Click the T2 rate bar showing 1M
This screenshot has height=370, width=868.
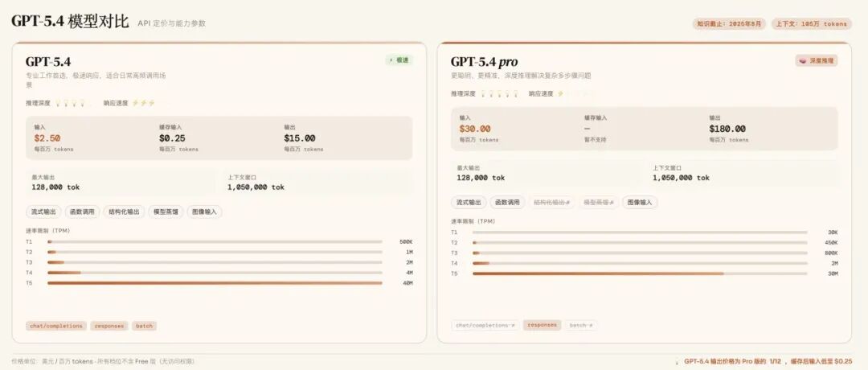215,252
